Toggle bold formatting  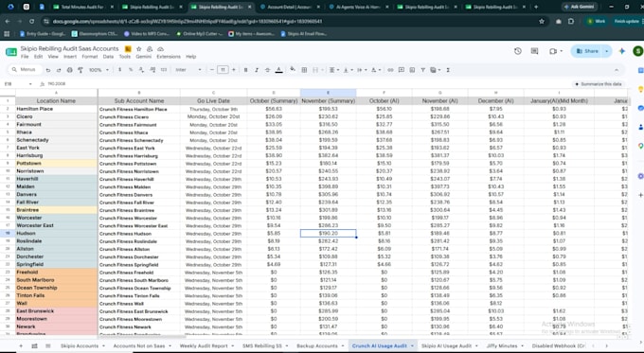point(245,70)
